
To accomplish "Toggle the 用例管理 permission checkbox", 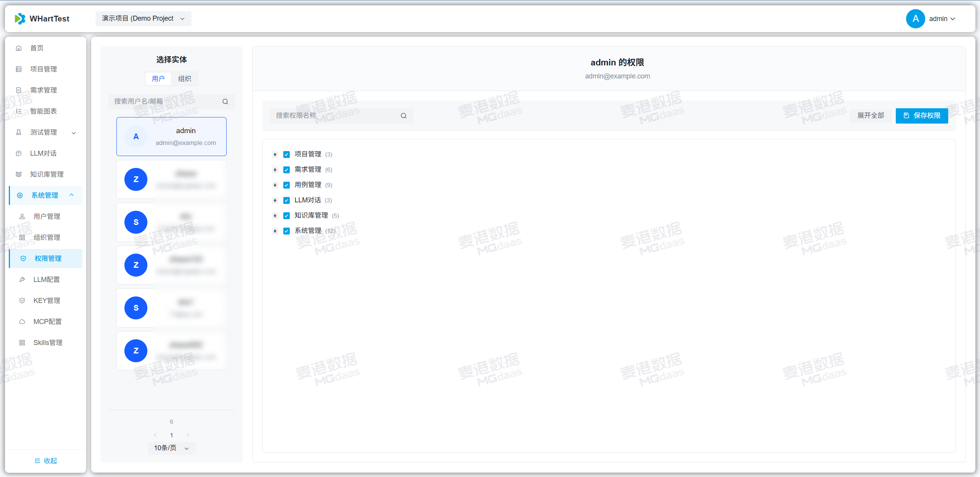I will (286, 185).
